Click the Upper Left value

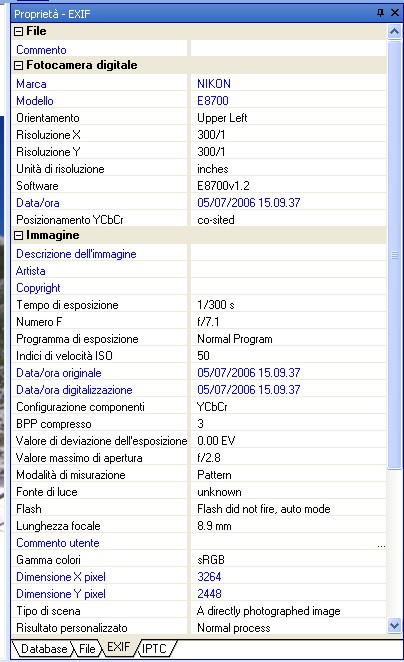[222, 118]
